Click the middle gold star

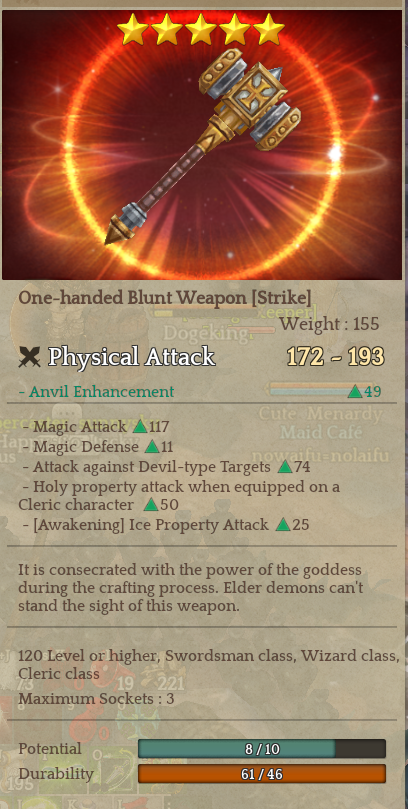(201, 29)
